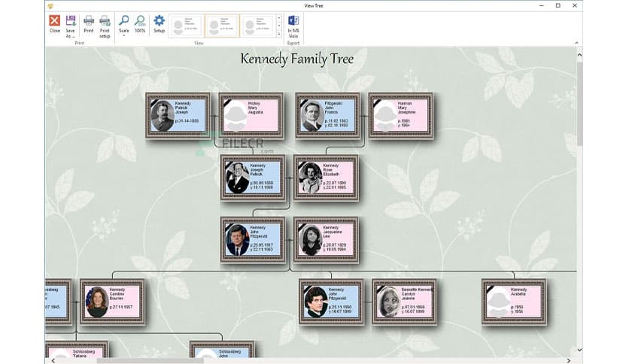Click the vertical scrollbar thumb
This screenshot has width=629, height=364.
pyautogui.click(x=579, y=105)
